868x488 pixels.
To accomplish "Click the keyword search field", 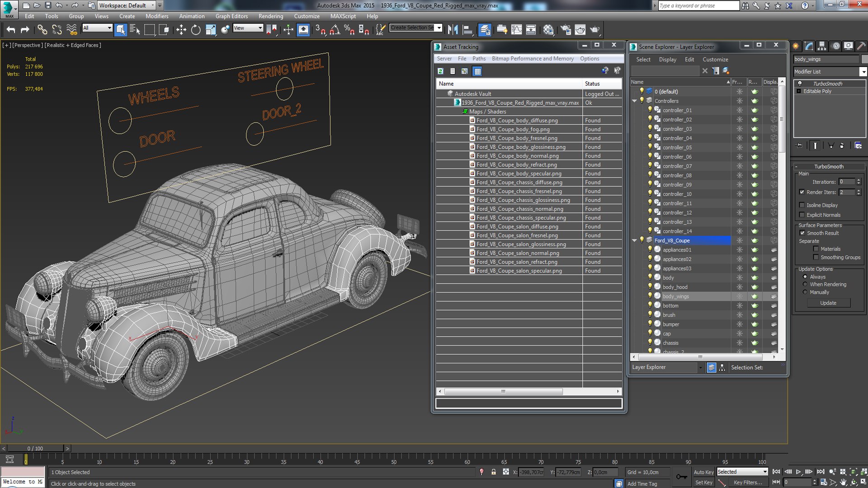I will point(698,5).
